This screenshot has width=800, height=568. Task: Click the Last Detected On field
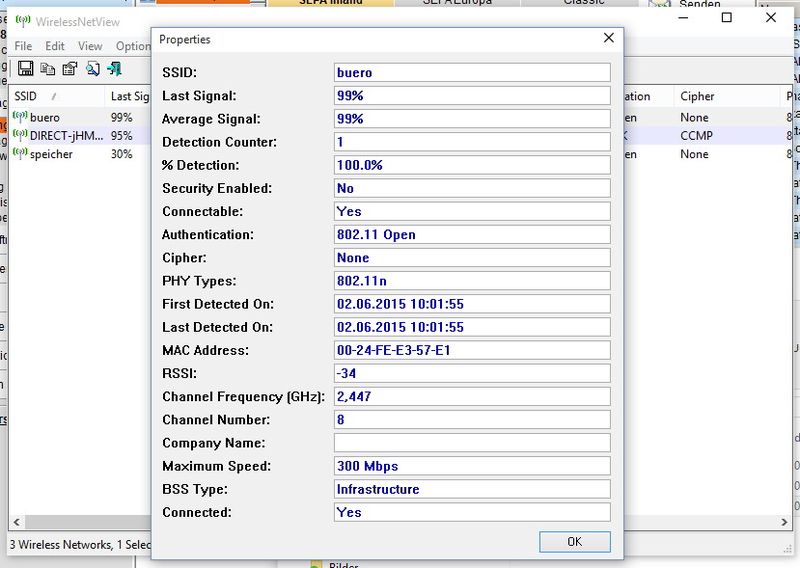point(472,327)
